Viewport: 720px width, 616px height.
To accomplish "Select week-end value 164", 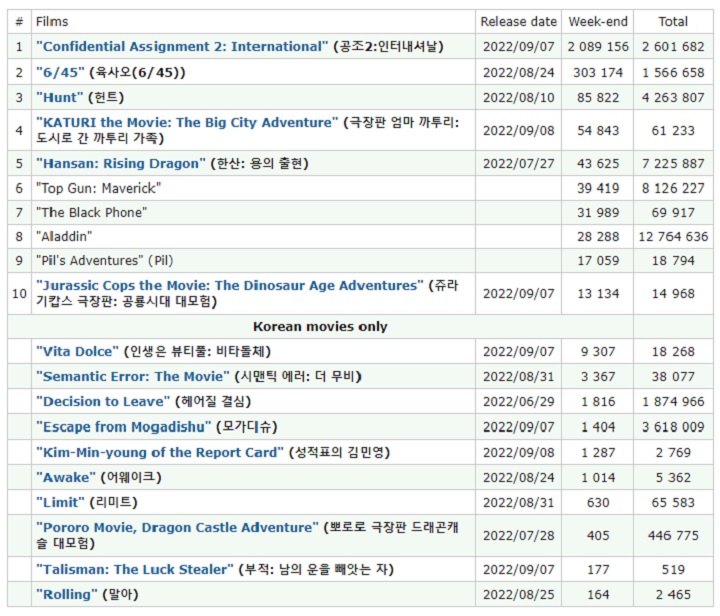I will (x=598, y=594).
